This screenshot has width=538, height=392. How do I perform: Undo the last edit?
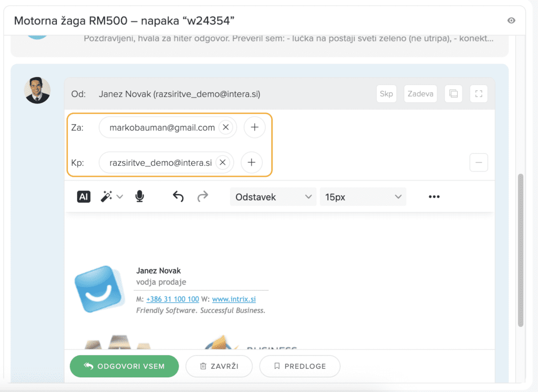coord(178,197)
